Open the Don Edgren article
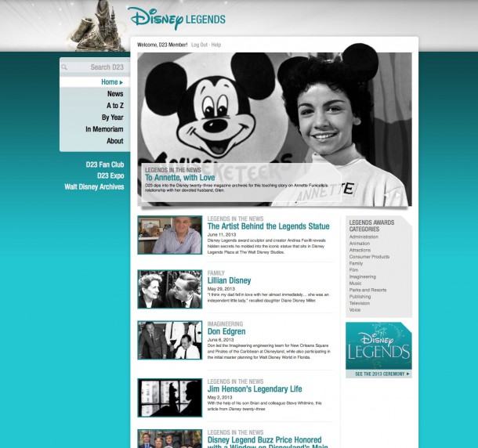Image resolution: width=478 pixels, height=448 pixels. click(226, 331)
